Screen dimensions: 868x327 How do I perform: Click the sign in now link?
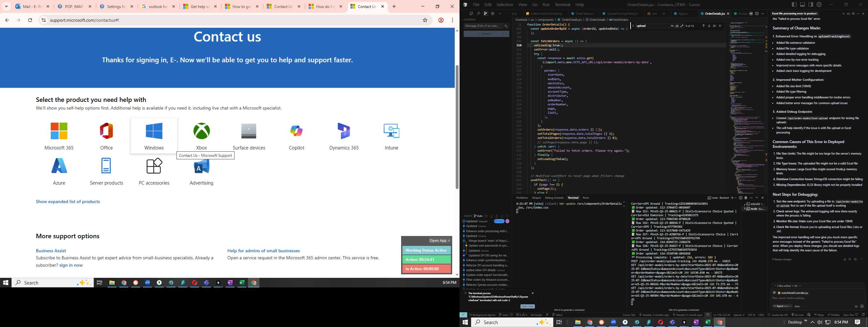point(71,265)
